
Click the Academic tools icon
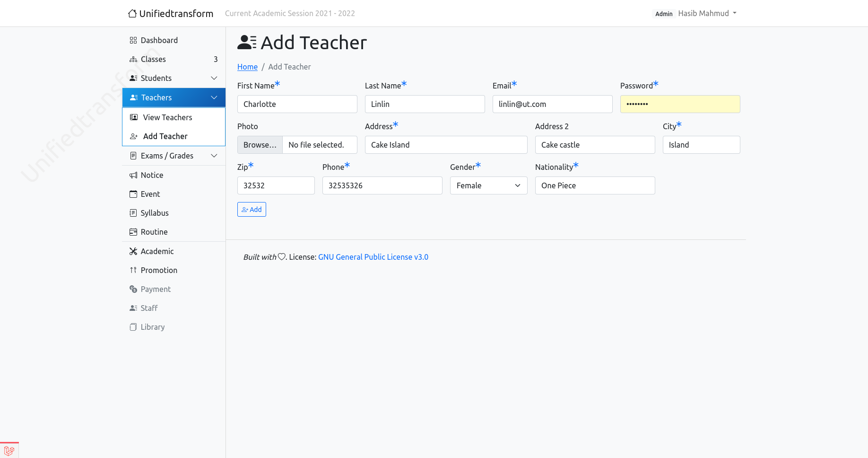(133, 251)
